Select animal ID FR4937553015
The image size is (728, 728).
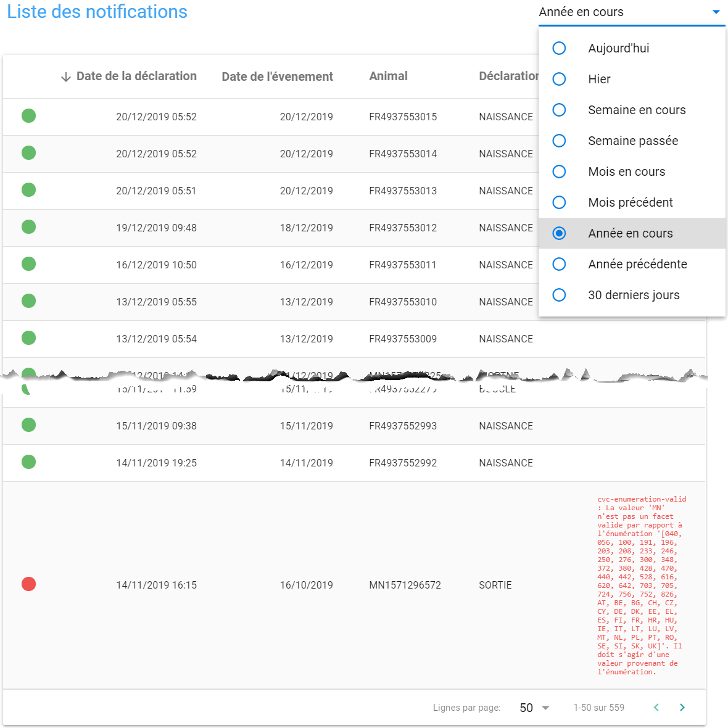[x=403, y=117]
